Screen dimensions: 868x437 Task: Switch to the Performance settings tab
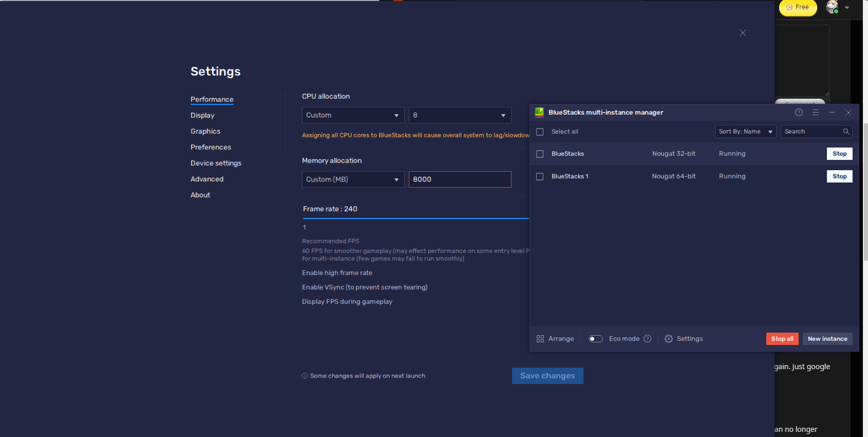coord(212,99)
